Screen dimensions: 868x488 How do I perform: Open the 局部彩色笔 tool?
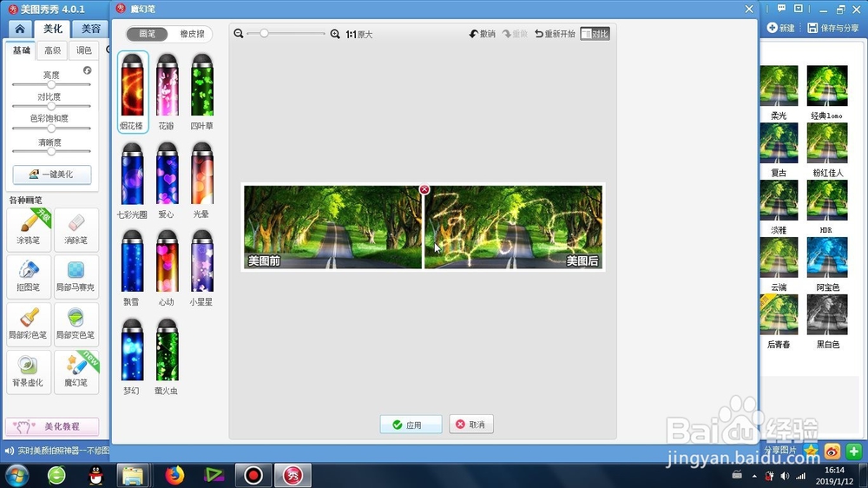(29, 324)
